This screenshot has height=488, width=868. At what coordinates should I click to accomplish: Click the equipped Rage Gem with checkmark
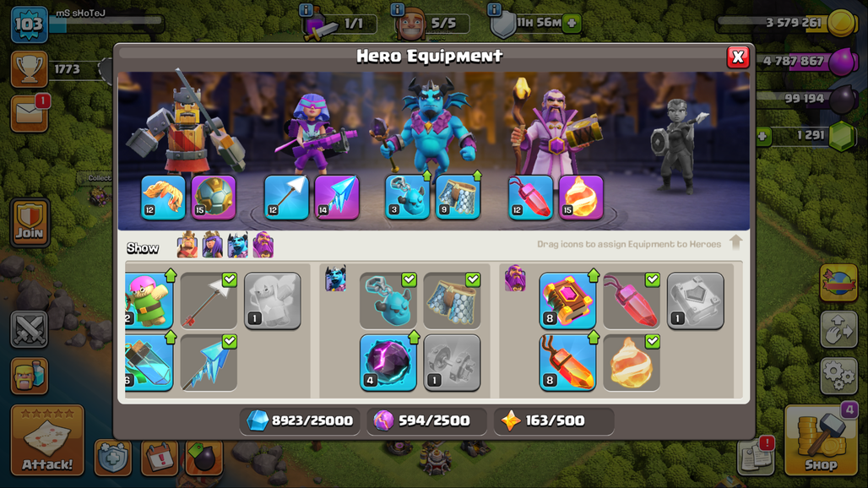[x=632, y=301]
